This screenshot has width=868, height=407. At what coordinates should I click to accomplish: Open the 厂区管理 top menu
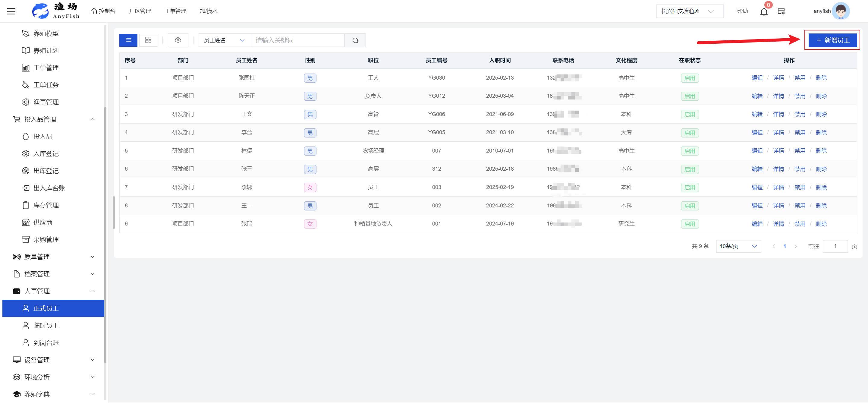(140, 11)
